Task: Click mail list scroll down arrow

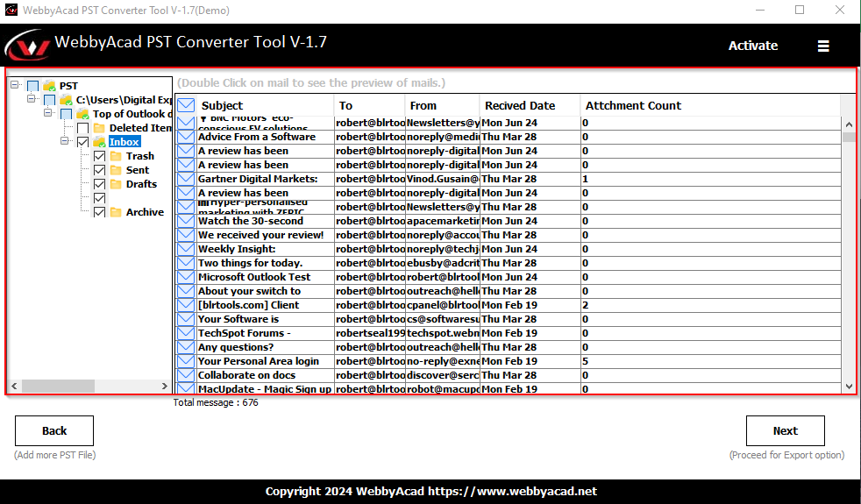Action: tap(849, 387)
